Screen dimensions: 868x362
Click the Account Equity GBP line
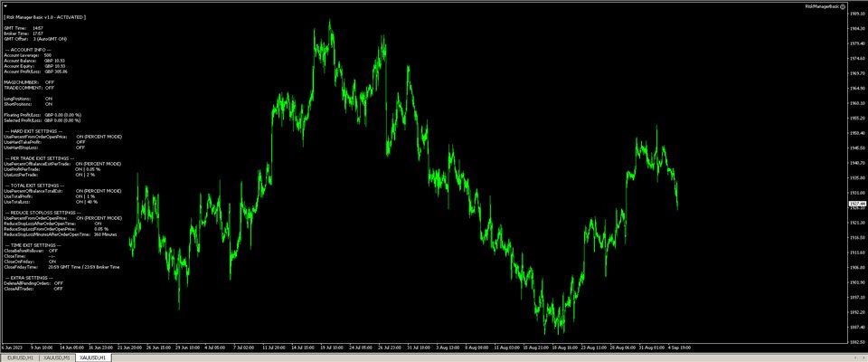pyautogui.click(x=34, y=66)
